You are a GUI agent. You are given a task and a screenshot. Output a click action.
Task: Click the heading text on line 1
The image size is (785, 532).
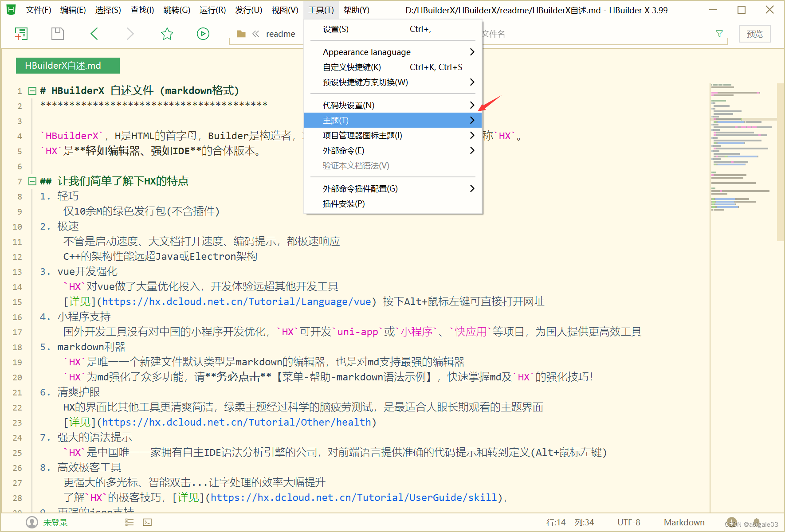pyautogui.click(x=140, y=91)
